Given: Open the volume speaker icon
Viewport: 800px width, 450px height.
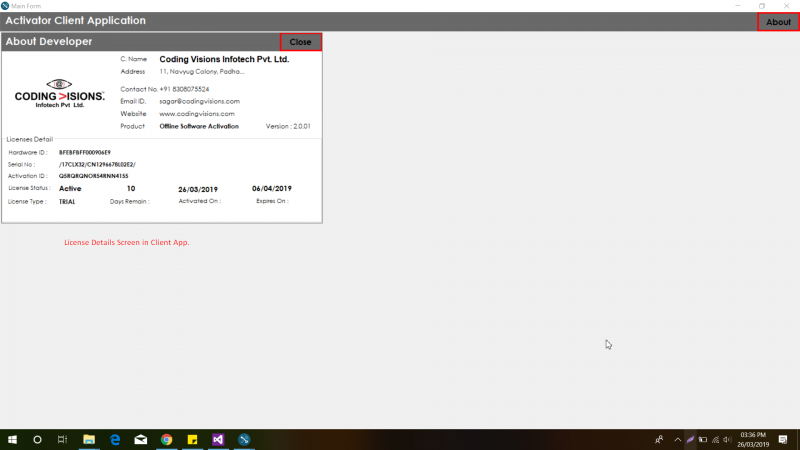Looking at the screenshot, I should pos(727,439).
